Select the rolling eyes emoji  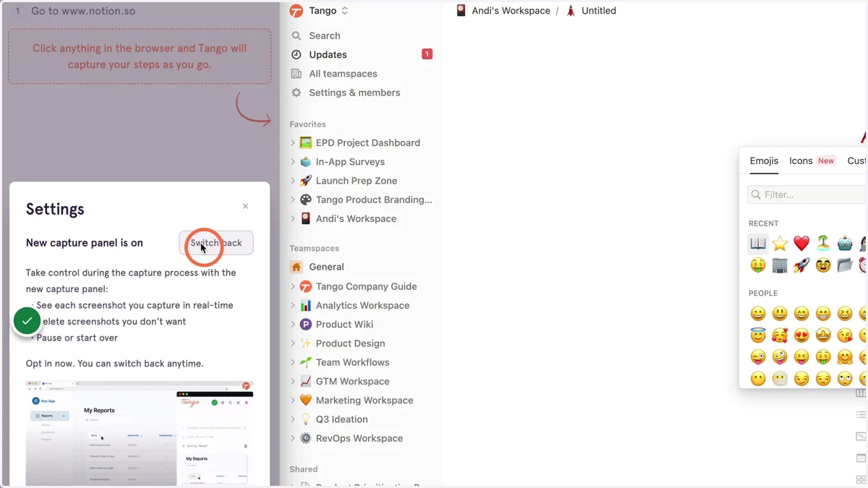(845, 379)
